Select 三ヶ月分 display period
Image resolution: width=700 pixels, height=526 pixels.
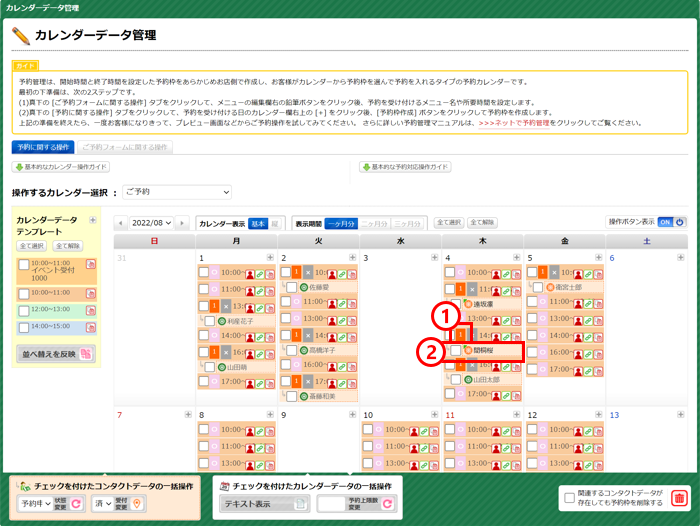point(407,224)
